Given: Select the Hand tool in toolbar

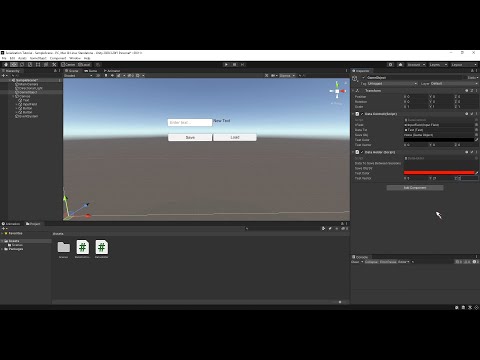Looking at the screenshot, I should click(x=6, y=64).
